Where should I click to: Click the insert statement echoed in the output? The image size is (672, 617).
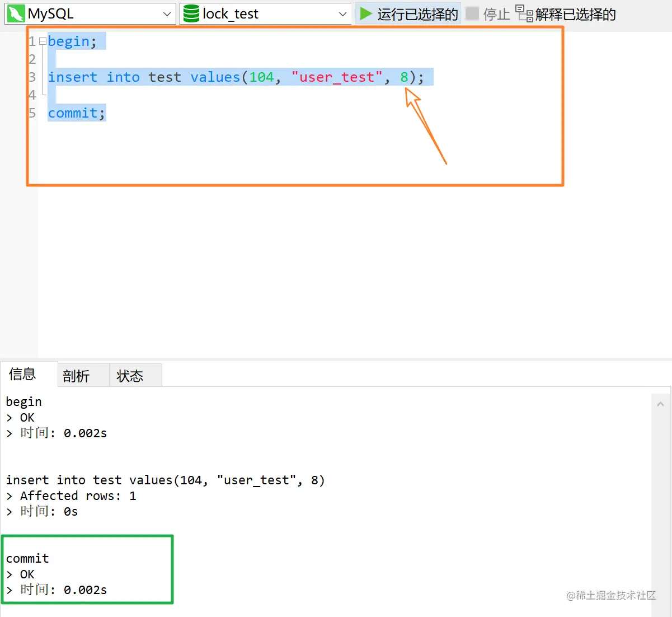(x=165, y=480)
